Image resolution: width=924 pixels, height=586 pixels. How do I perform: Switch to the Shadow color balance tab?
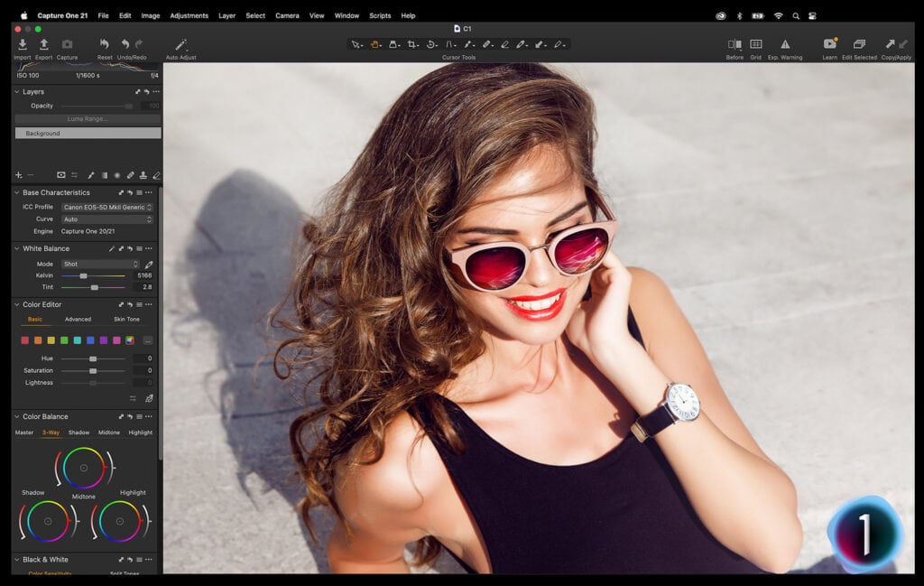pyautogui.click(x=79, y=433)
